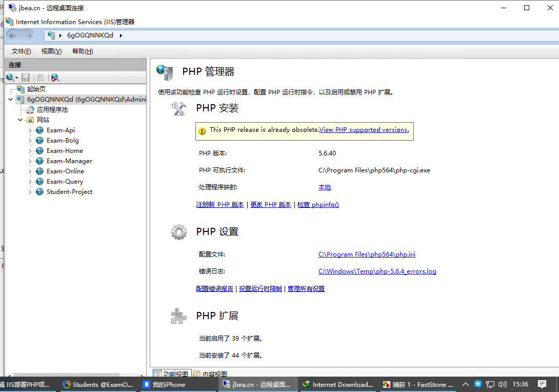Image resolution: width=559 pixels, height=392 pixels.
Task: Click 注册新 PHP 版本 link
Action: (220, 204)
